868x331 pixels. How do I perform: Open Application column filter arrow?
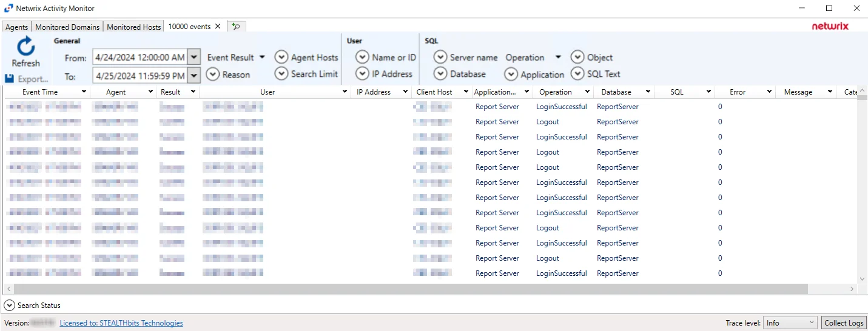click(527, 92)
